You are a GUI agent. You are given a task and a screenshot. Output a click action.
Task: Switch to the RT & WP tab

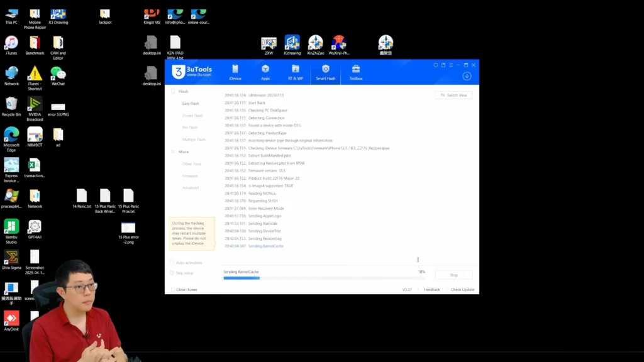(296, 72)
